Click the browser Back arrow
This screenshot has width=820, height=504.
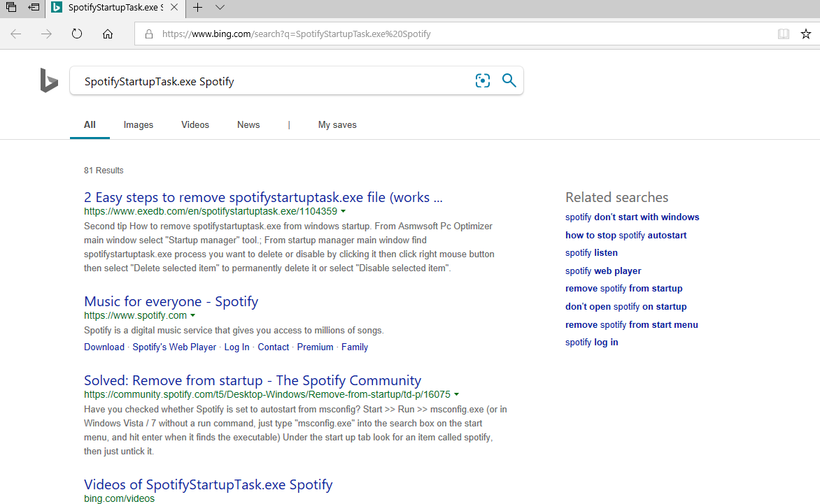click(15, 34)
